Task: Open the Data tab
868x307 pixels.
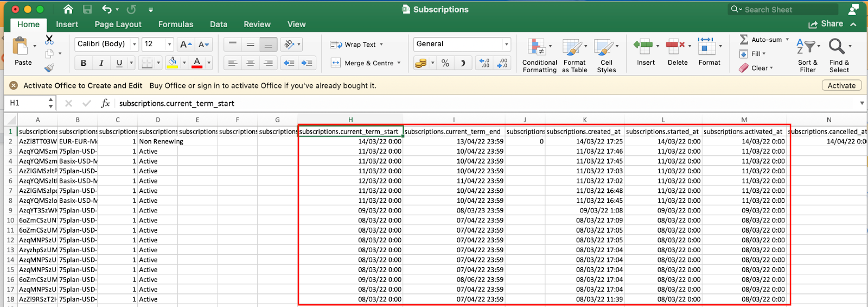Action: pyautogui.click(x=219, y=24)
